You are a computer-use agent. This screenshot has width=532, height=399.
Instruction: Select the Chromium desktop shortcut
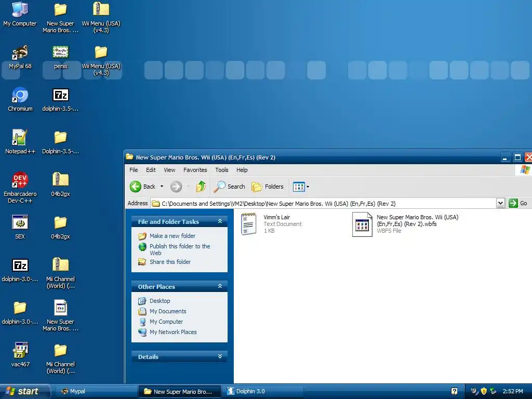[x=20, y=95]
